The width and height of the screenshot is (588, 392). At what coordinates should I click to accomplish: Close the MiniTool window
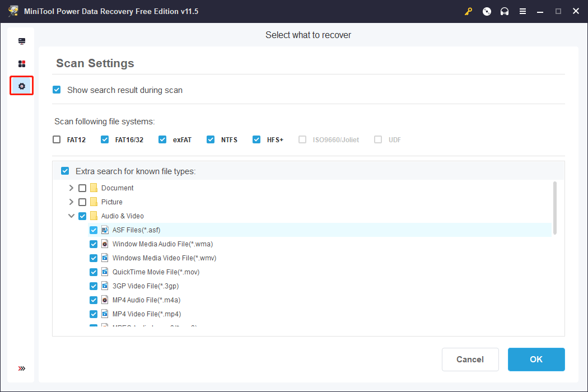[576, 11]
